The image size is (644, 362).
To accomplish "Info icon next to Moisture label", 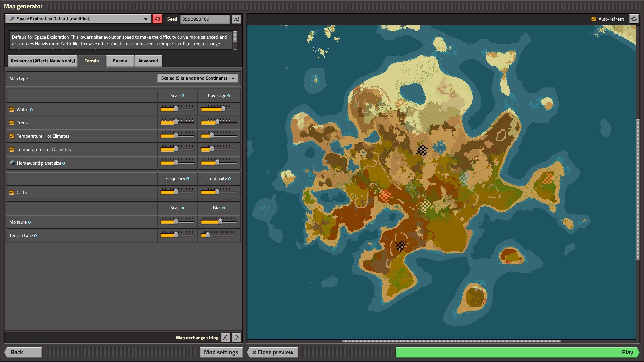I will (x=29, y=222).
